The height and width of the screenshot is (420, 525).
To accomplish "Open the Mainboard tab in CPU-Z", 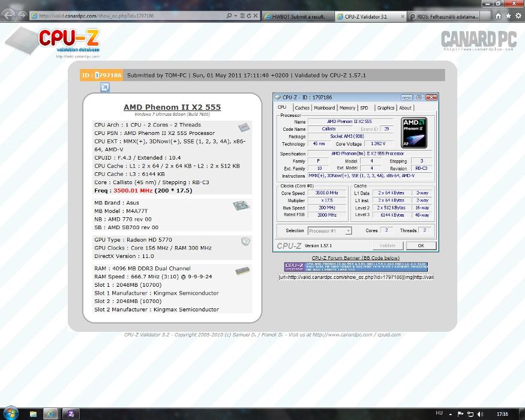I will click(324, 108).
